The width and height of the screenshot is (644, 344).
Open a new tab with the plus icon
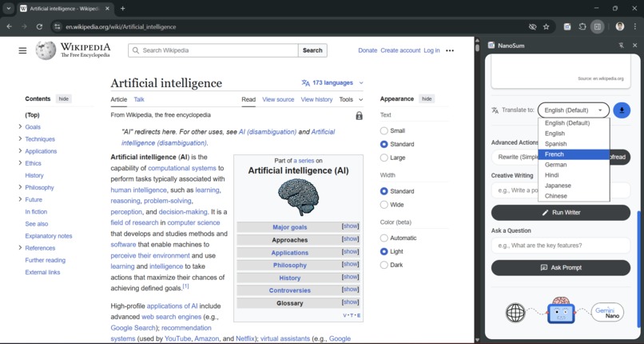(x=123, y=8)
